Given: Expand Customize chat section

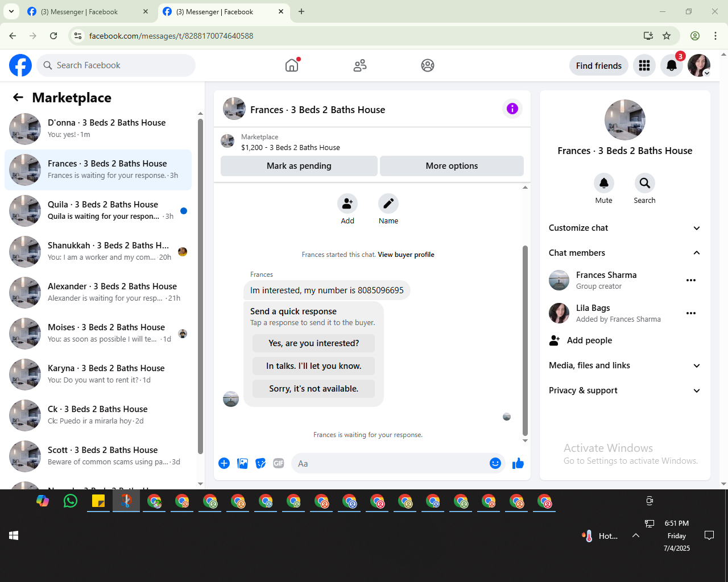Looking at the screenshot, I should pos(625,228).
